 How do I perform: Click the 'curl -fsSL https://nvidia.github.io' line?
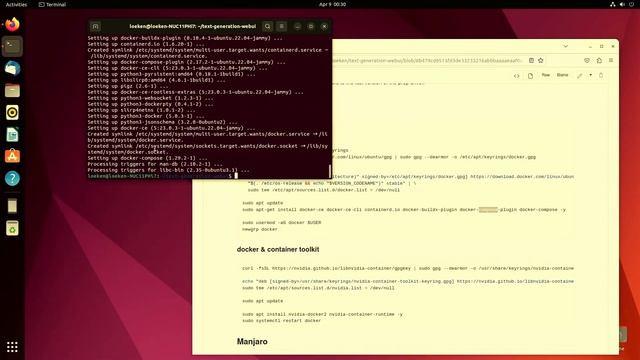pos(408,269)
